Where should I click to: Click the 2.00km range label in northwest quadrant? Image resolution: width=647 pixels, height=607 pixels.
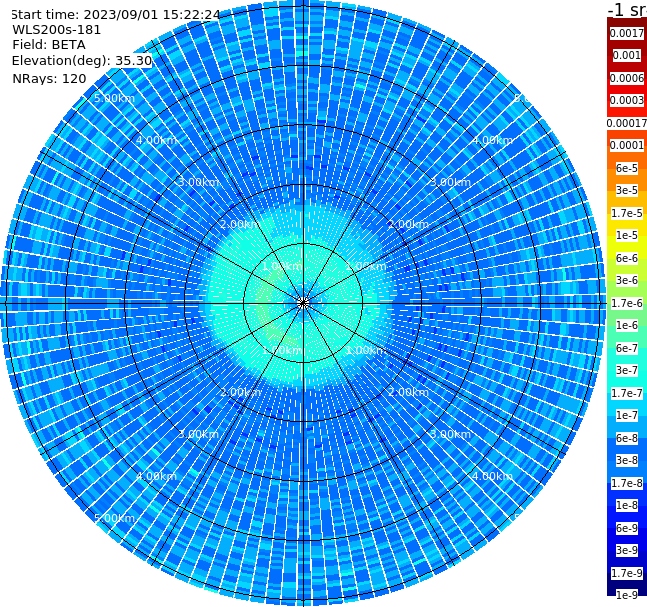pos(241,224)
